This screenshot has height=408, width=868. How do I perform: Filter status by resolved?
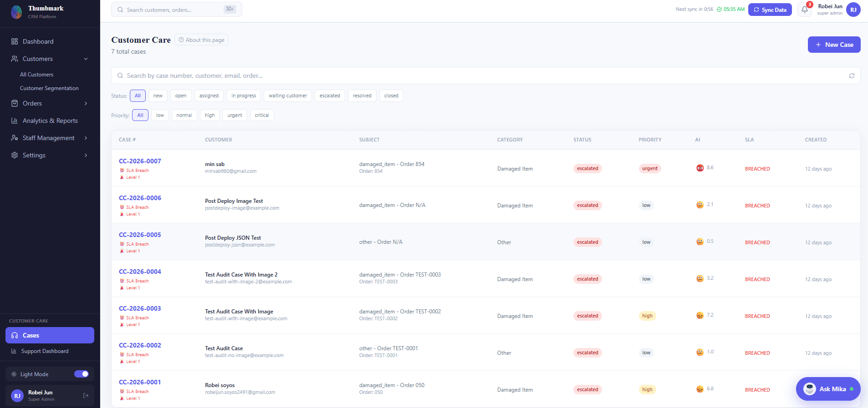coord(362,96)
